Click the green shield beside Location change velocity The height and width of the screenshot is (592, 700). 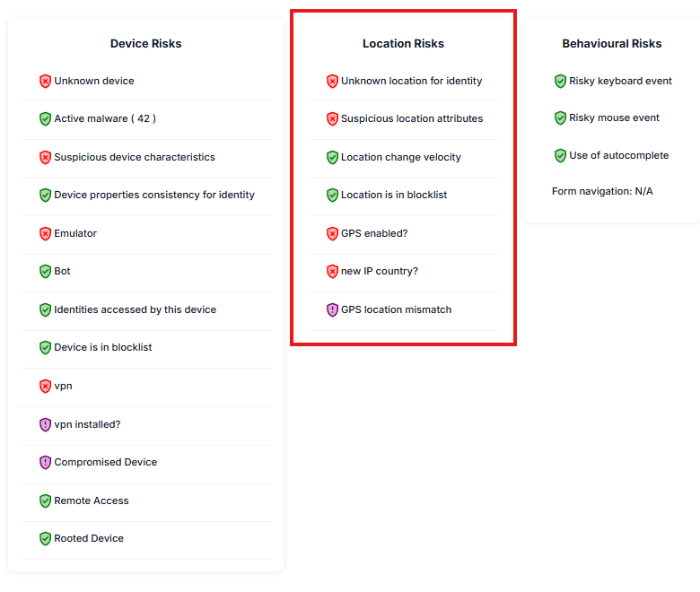pyautogui.click(x=332, y=157)
